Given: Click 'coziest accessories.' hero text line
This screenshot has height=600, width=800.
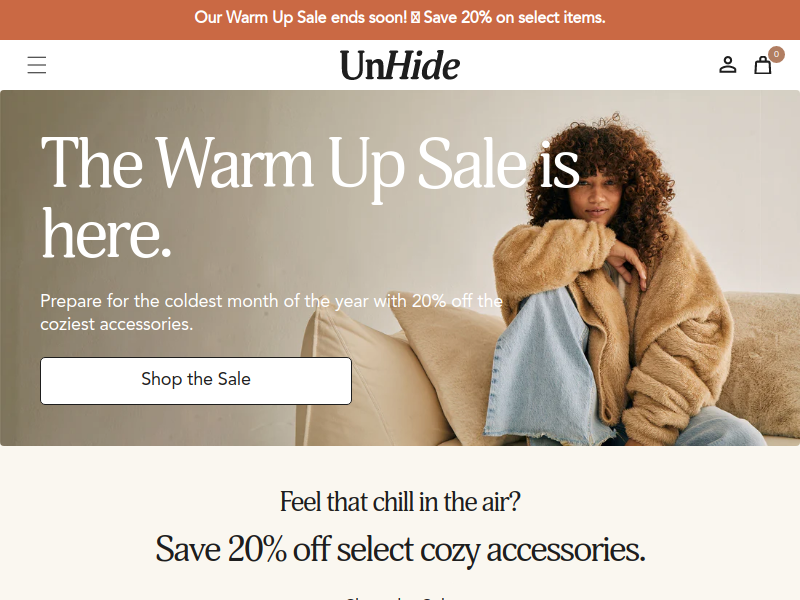Looking at the screenshot, I should pos(117,324).
